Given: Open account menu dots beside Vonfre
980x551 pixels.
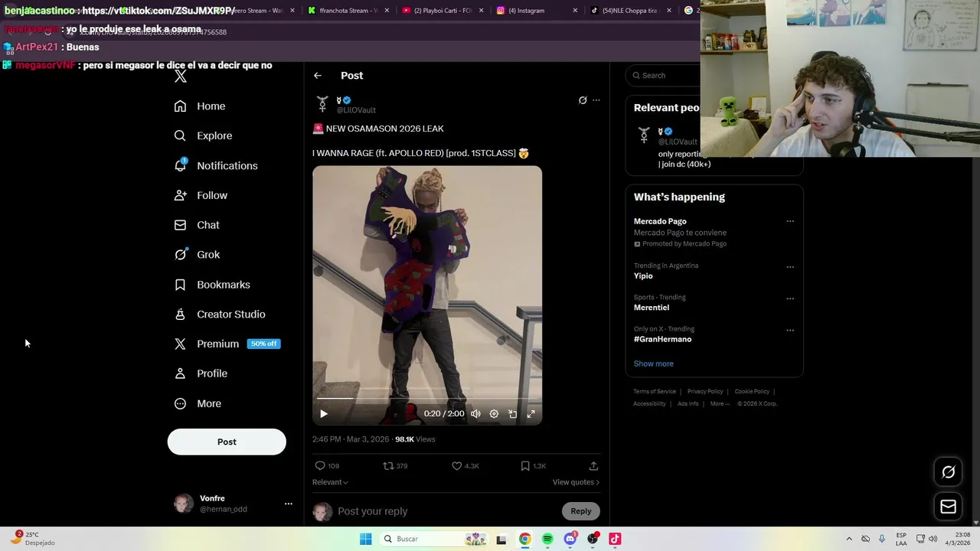Looking at the screenshot, I should click(289, 504).
